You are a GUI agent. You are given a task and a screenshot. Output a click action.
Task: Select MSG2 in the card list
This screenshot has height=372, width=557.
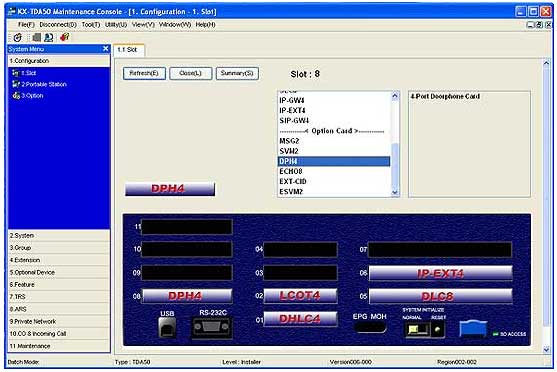[x=334, y=141]
